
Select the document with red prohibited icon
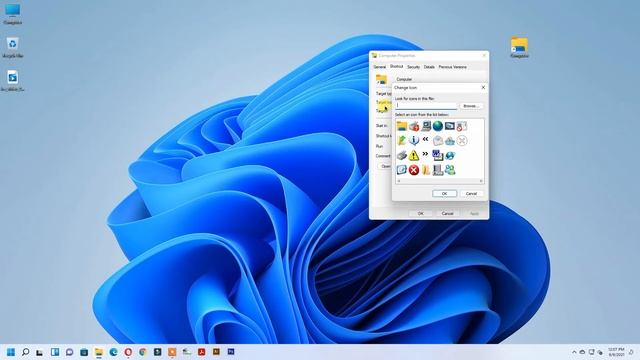pyautogui.click(x=462, y=126)
